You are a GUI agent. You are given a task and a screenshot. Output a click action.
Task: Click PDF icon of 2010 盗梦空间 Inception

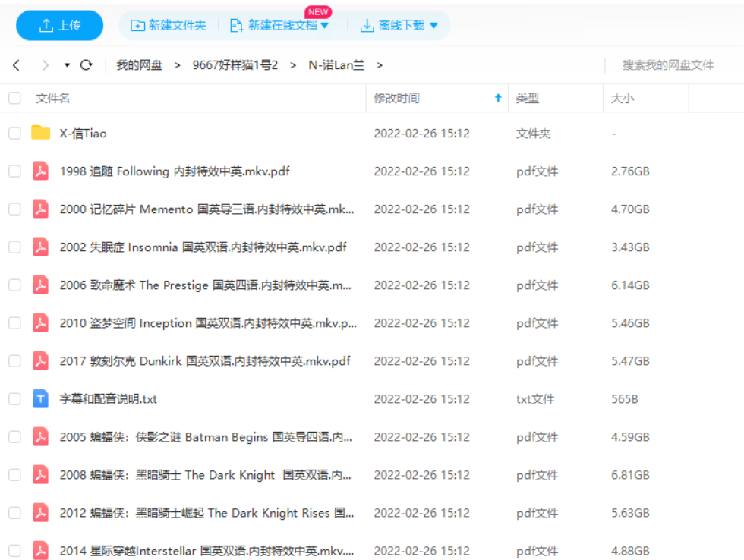click(x=41, y=323)
